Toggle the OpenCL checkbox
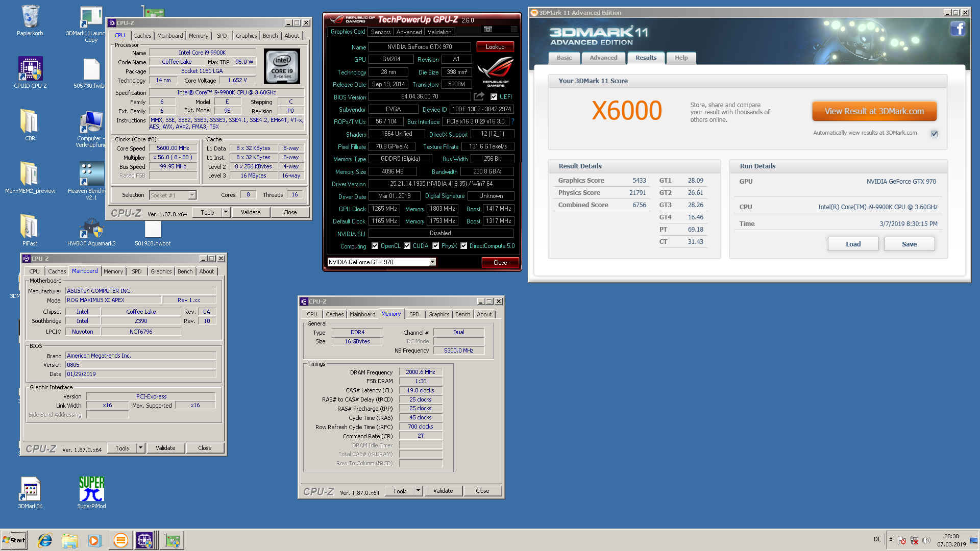This screenshot has width=980, height=551. point(375,246)
